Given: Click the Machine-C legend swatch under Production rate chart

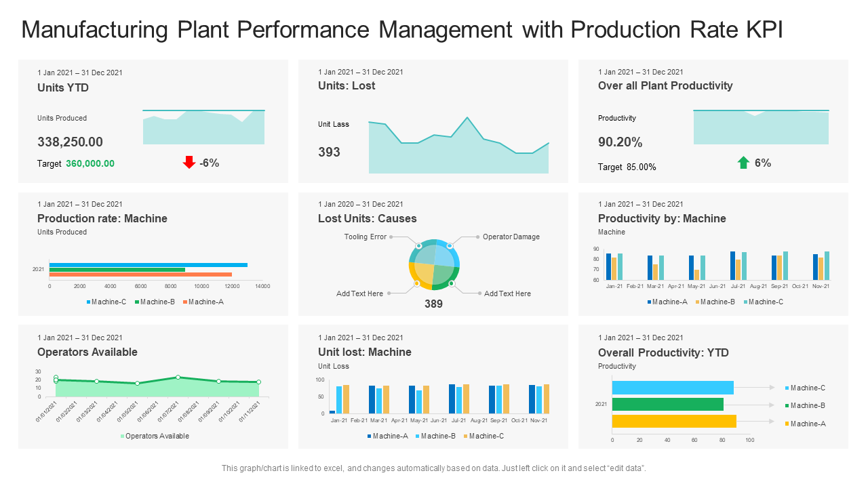Looking at the screenshot, I should [x=89, y=302].
